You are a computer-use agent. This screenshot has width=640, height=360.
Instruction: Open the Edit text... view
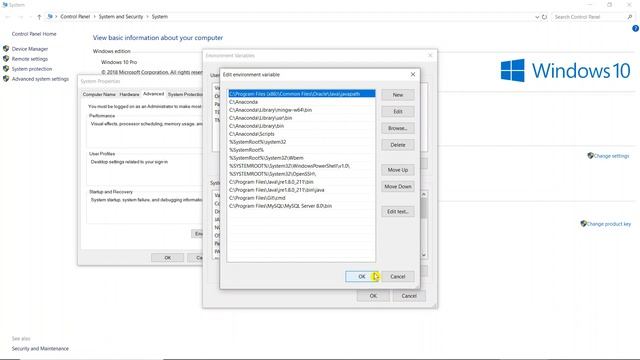click(x=398, y=211)
